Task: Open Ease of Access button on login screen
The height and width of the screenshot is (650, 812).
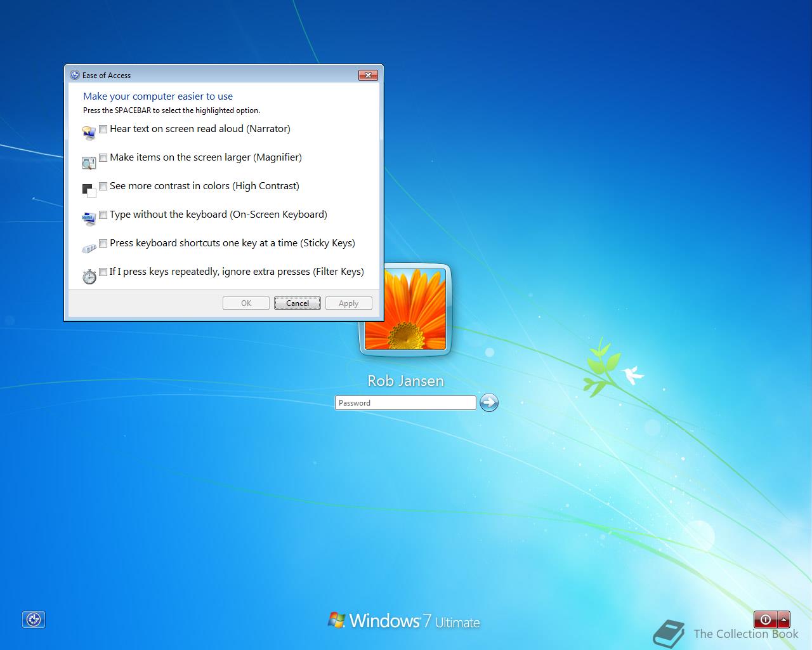Action: [34, 620]
